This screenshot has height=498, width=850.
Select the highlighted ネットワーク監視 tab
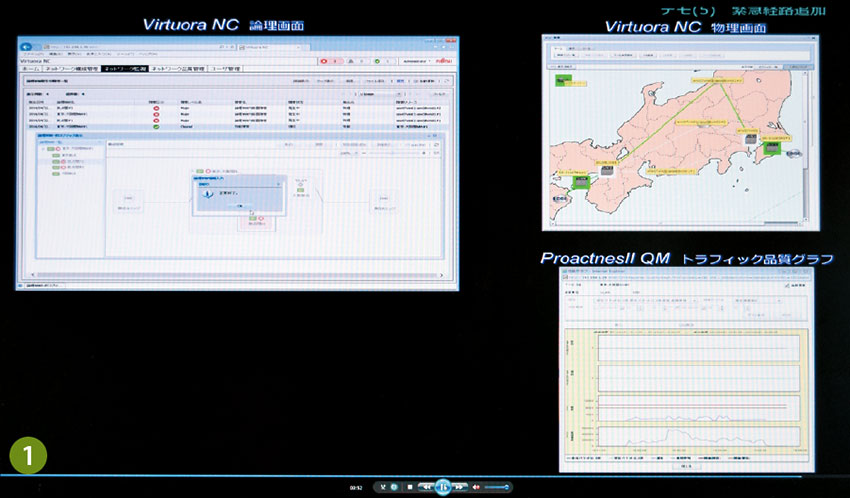point(125,69)
